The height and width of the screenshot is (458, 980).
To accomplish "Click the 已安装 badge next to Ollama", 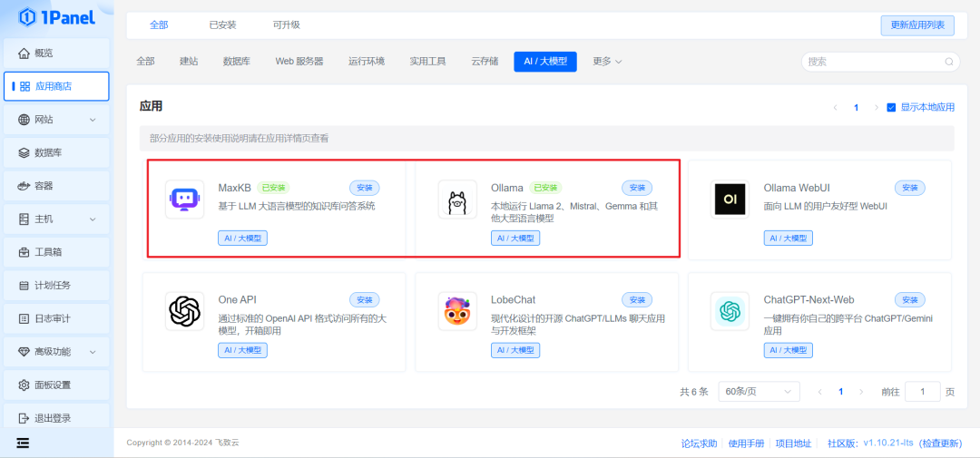I will [545, 188].
